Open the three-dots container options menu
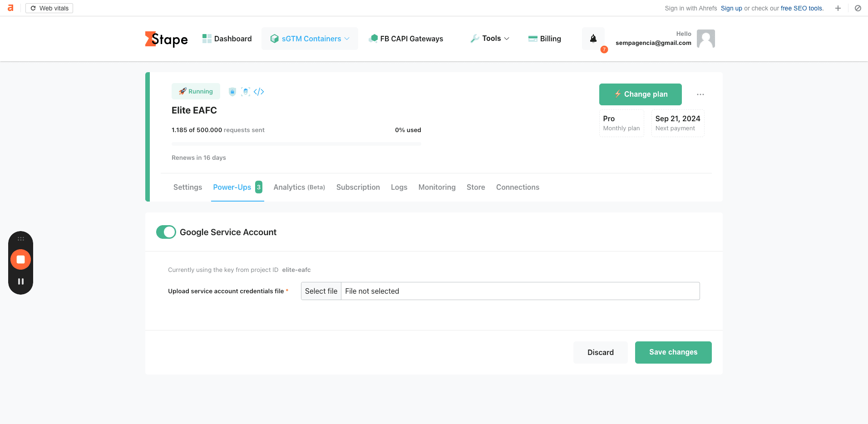 [x=700, y=94]
